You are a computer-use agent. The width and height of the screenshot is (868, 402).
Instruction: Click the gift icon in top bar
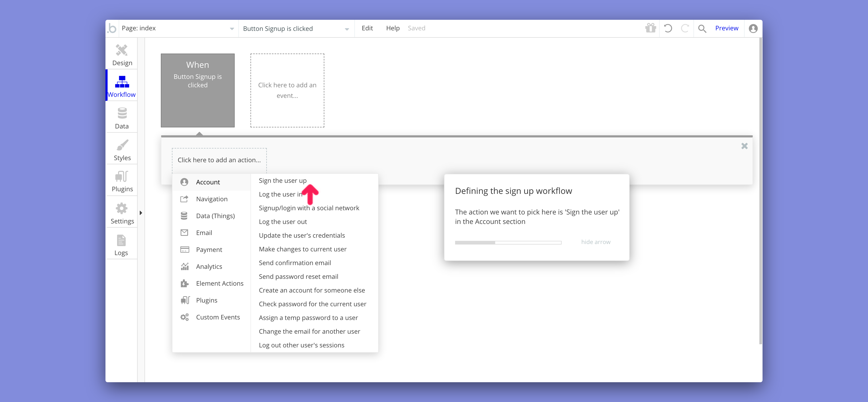point(651,28)
